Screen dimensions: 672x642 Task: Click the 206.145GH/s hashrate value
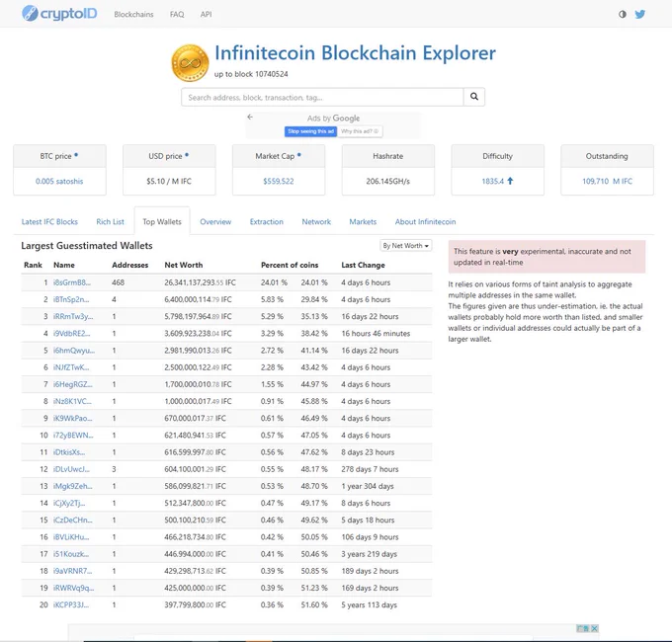point(387,181)
